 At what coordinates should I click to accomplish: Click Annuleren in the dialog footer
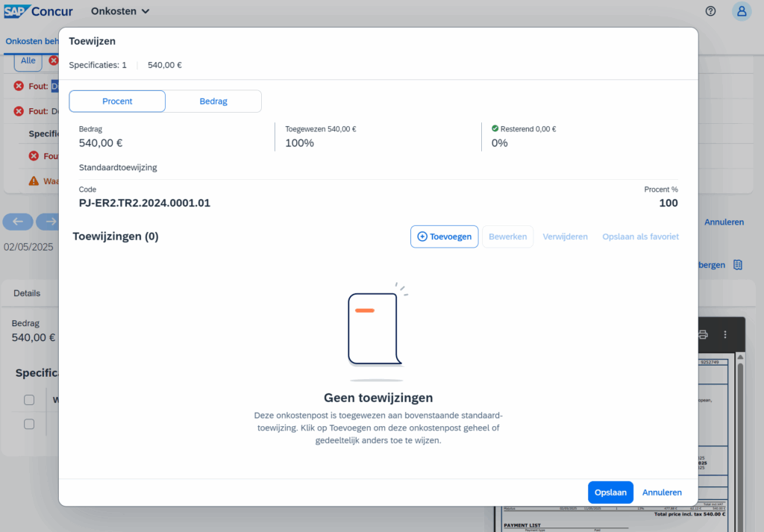tap(662, 492)
